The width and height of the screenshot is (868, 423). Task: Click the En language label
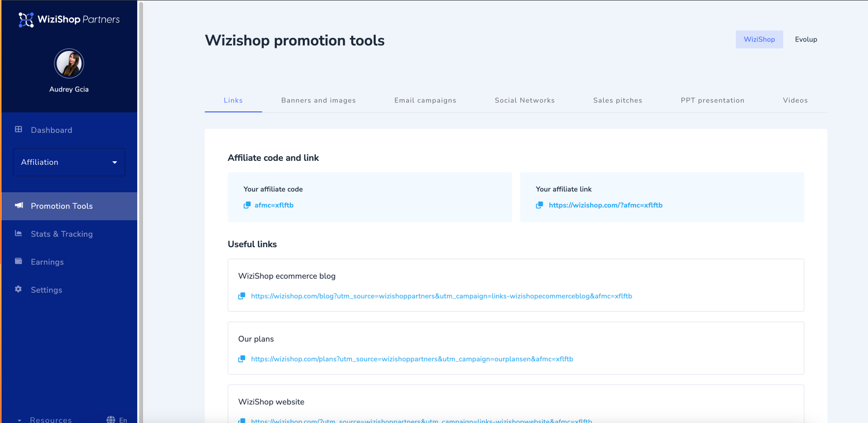[x=123, y=420]
